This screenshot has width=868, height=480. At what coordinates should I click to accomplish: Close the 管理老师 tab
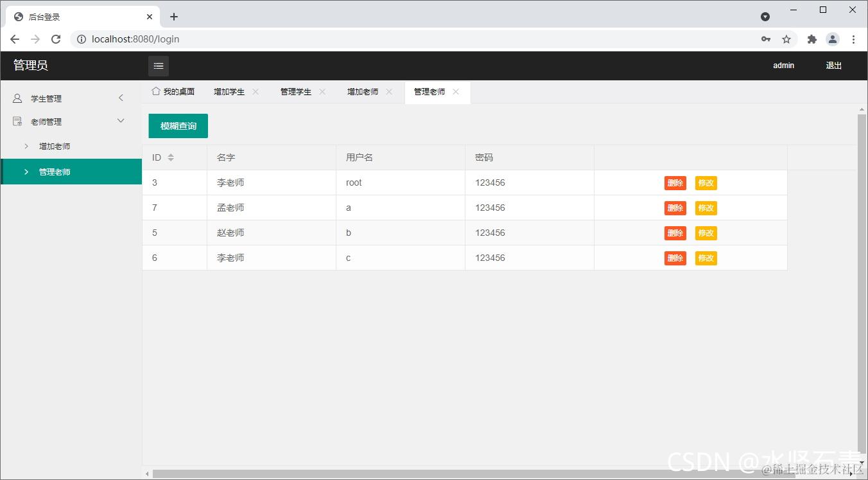456,92
